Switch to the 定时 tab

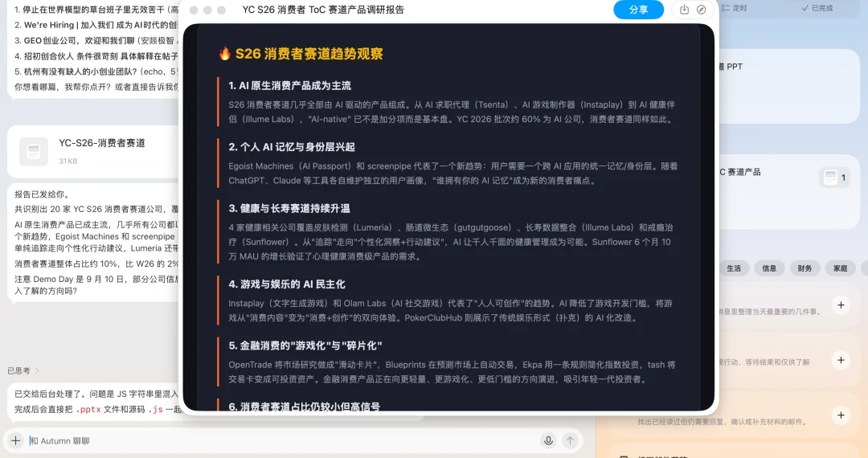(735, 8)
